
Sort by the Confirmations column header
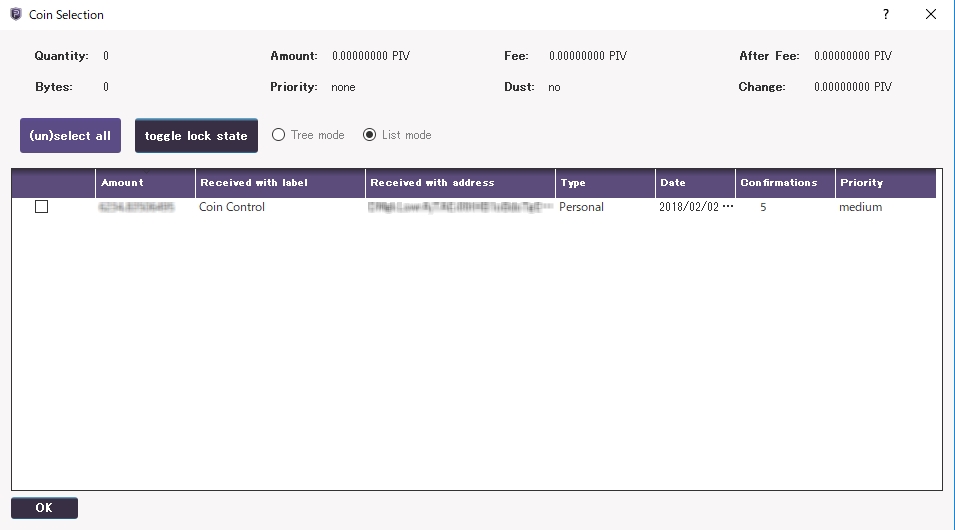pos(785,183)
